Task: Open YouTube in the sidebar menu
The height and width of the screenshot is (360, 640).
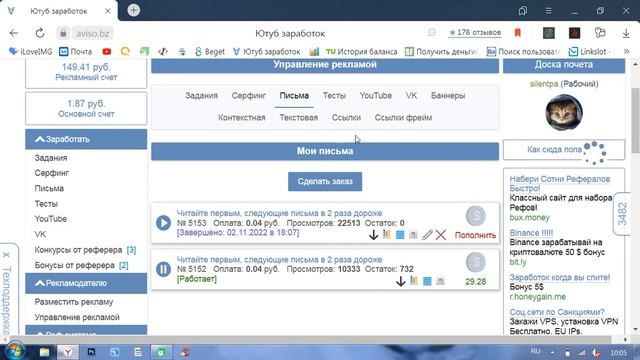Action: 51,219
